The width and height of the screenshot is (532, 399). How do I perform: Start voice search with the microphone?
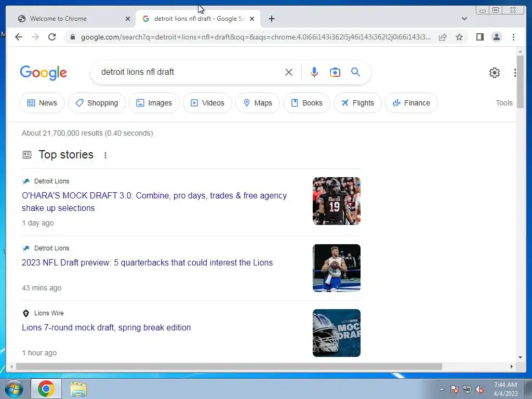point(314,72)
